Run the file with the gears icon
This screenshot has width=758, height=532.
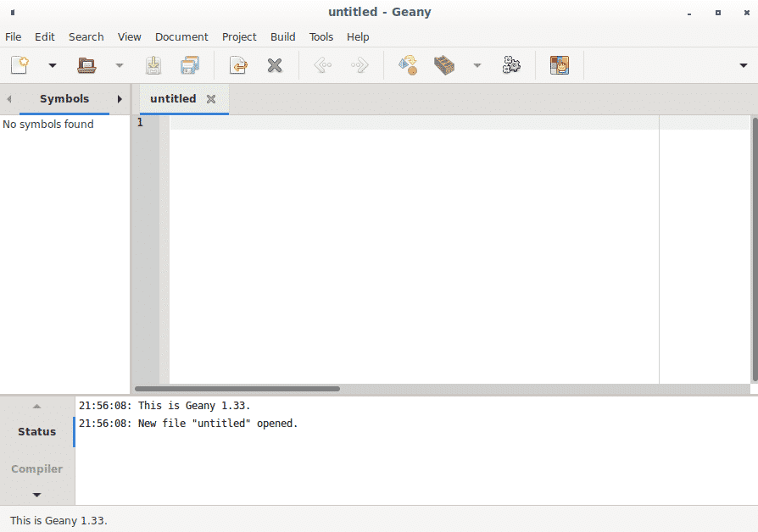tap(511, 65)
